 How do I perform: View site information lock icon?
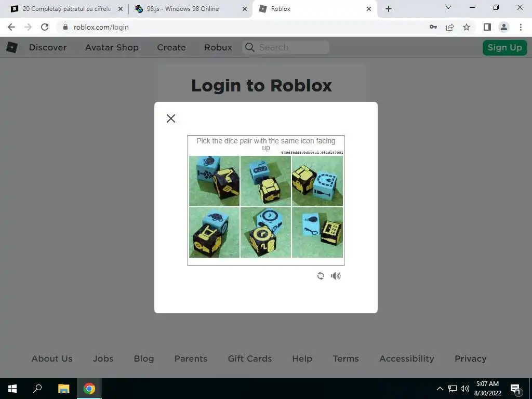65,27
